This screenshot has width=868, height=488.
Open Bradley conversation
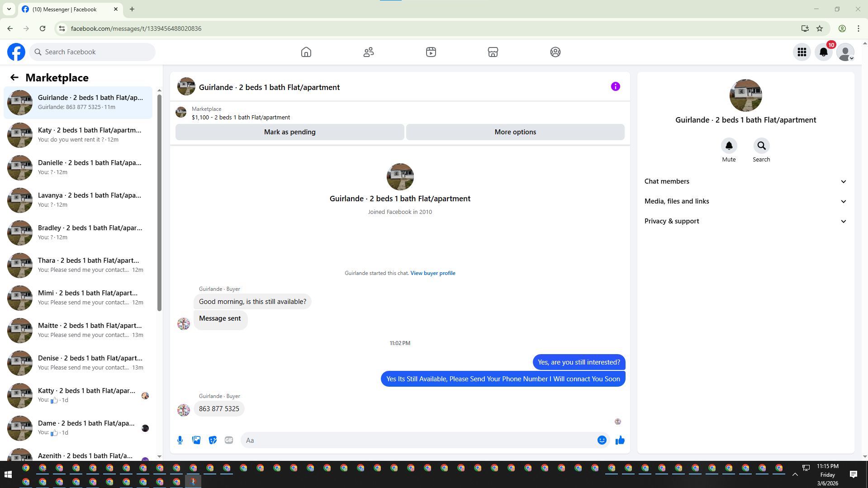coord(78,232)
